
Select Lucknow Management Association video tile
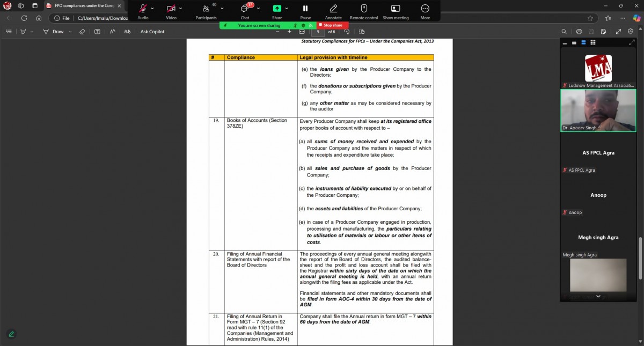(598, 69)
